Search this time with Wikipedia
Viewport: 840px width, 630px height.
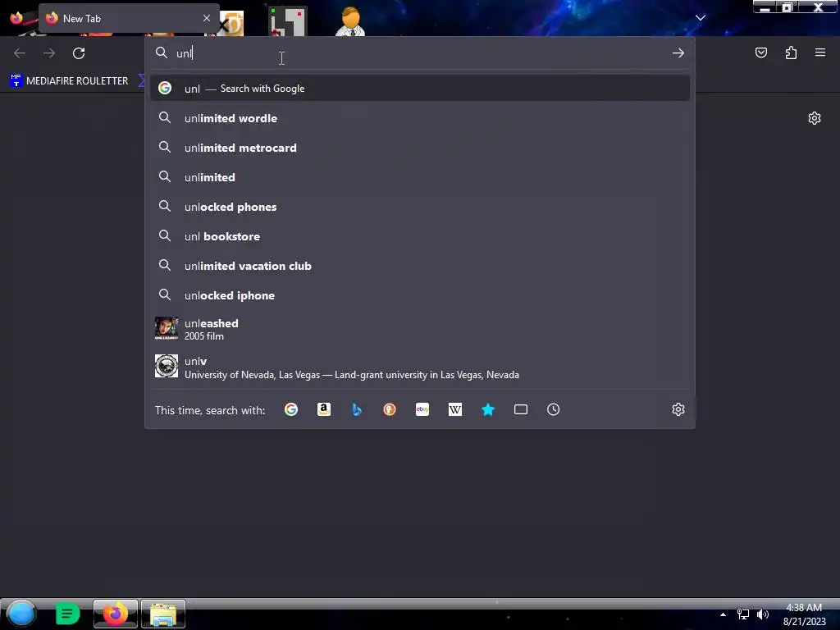click(x=454, y=410)
